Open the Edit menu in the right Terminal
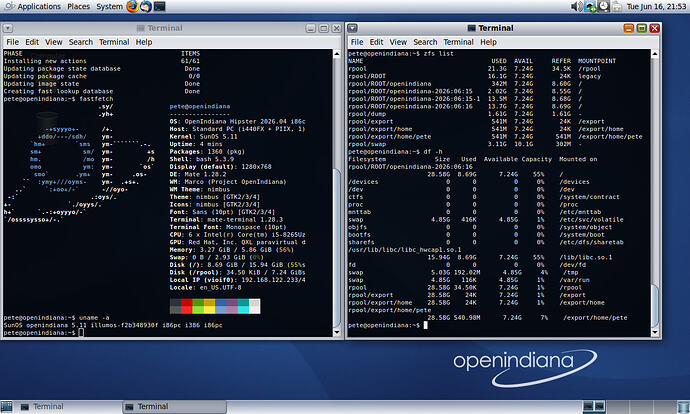 tap(376, 42)
